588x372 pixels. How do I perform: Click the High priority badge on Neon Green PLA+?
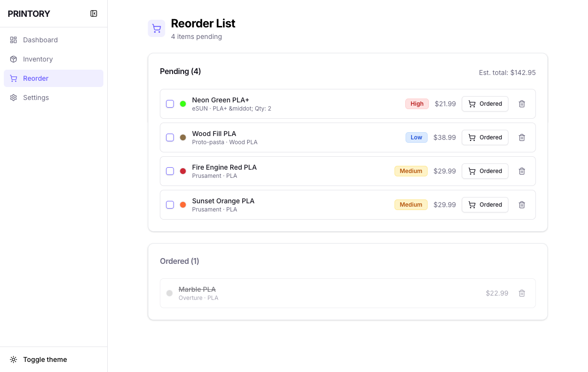pos(416,103)
